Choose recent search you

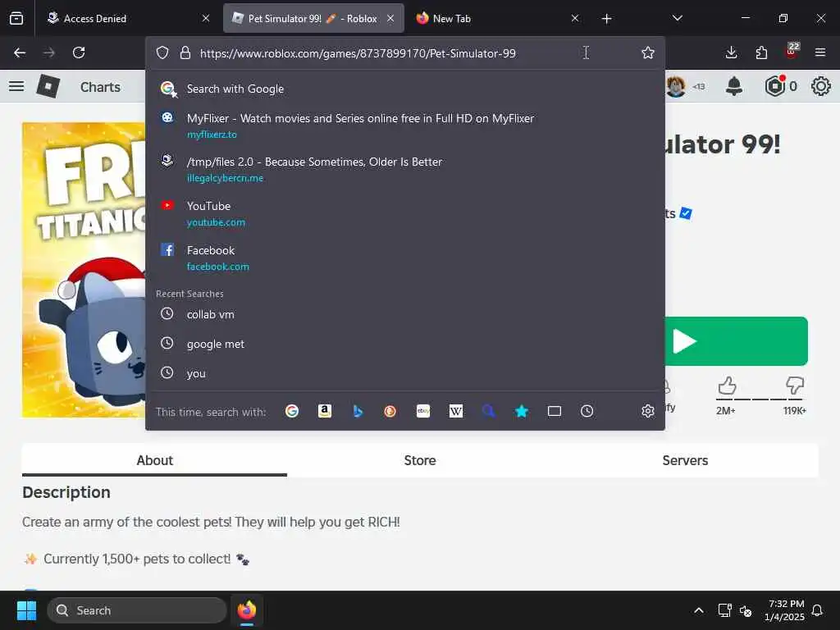click(x=405, y=373)
